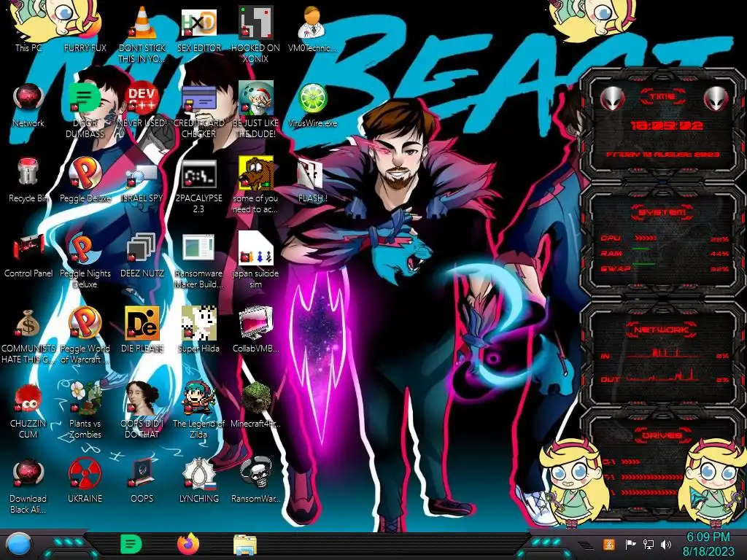Viewport: 747px width, 560px height.
Task: Open the UKRAINE radiation icon shortcut
Action: (x=85, y=480)
